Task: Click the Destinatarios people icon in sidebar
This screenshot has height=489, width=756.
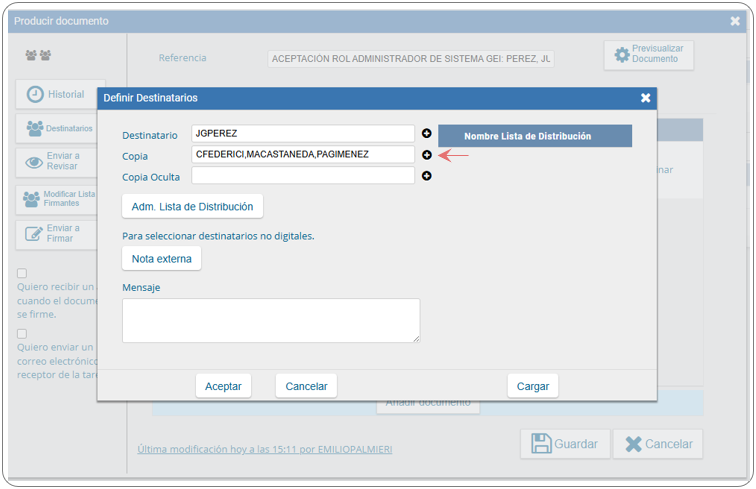Action: 35,128
